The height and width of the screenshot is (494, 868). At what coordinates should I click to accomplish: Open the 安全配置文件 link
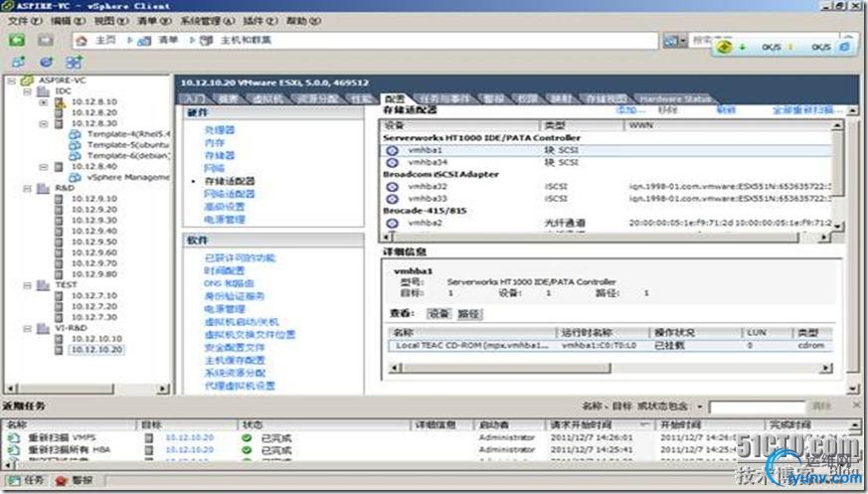(235, 348)
